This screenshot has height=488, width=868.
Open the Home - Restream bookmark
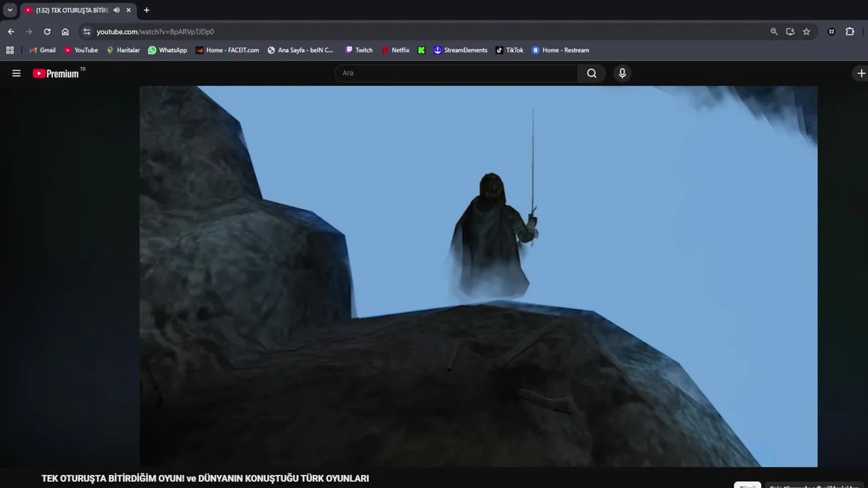[560, 50]
